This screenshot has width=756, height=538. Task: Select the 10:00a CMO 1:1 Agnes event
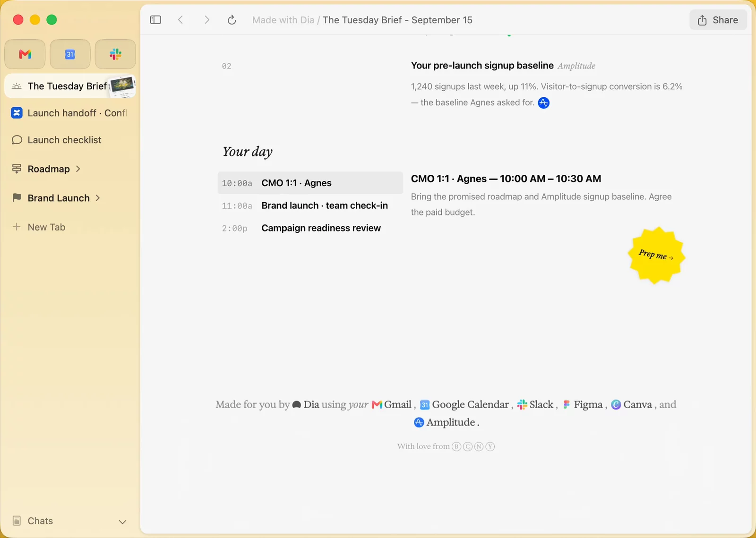click(310, 183)
